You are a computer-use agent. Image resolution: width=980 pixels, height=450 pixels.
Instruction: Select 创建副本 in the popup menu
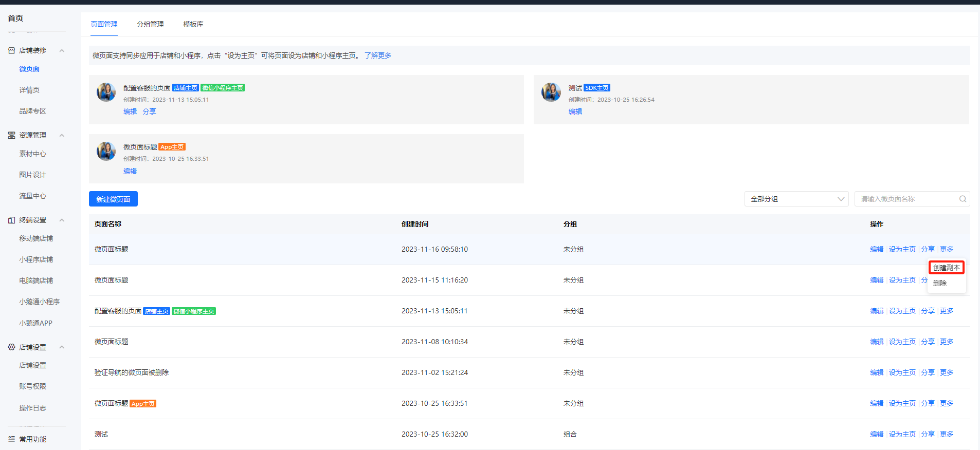[x=947, y=268]
